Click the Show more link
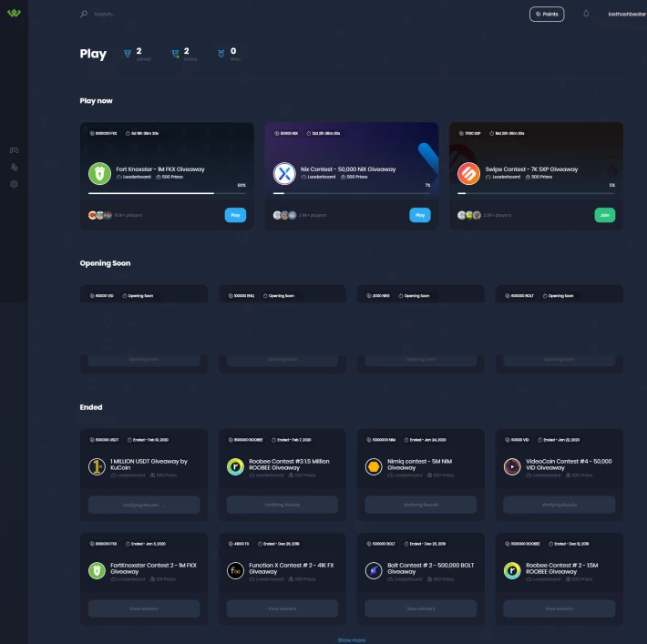 tap(352, 639)
